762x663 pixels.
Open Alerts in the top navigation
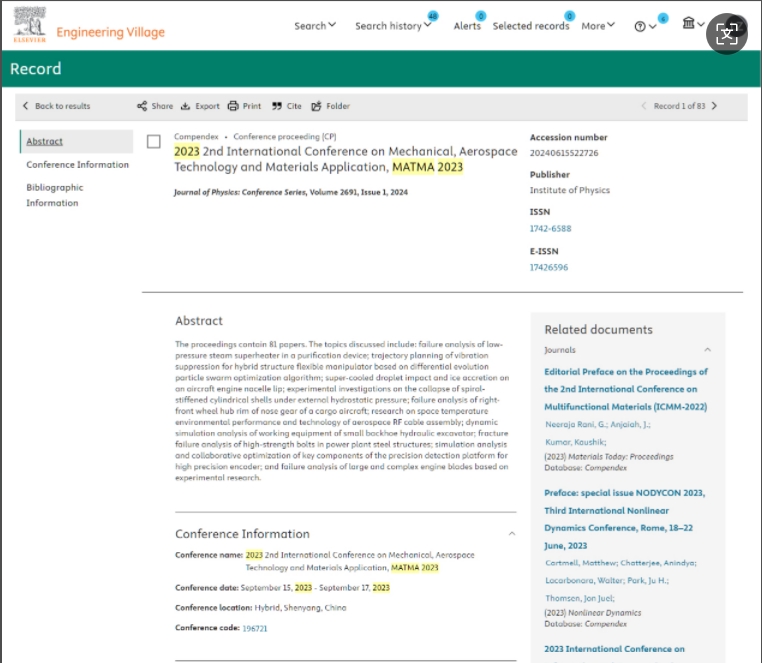pyautogui.click(x=467, y=26)
